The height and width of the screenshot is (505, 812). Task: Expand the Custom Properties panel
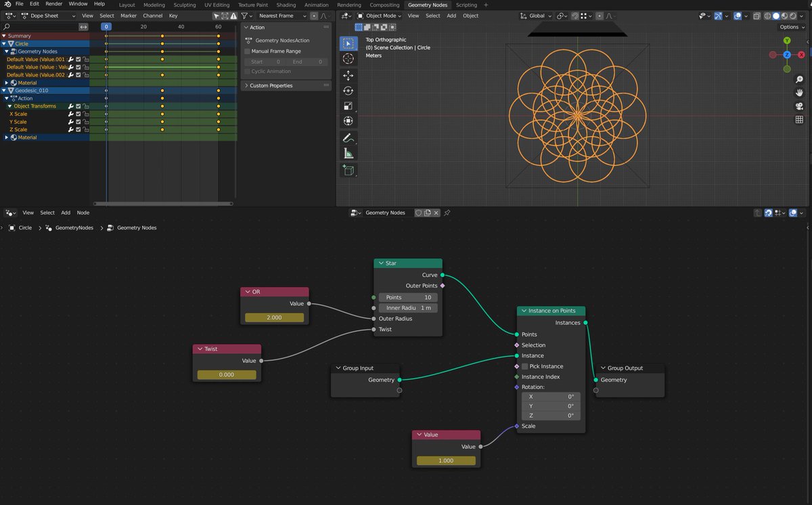[x=287, y=86]
